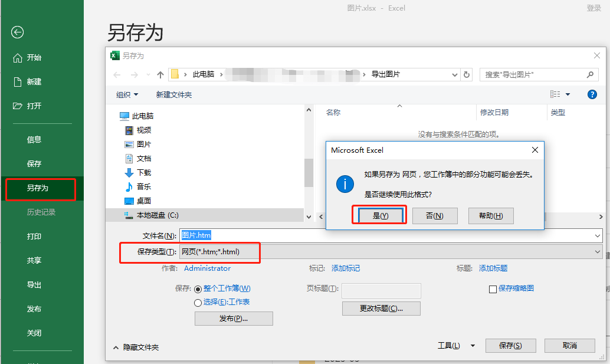This screenshot has height=364, width=610.
Task: Click the 文件名 input field
Action: [x=386, y=235]
